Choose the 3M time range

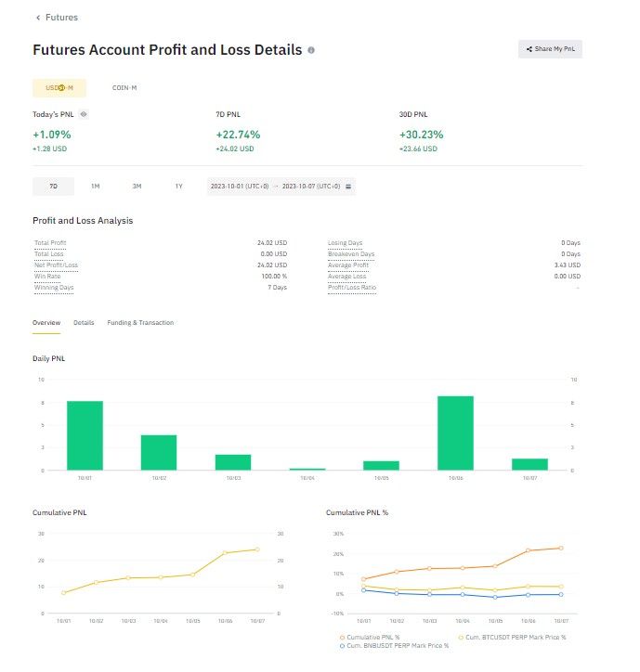(137, 187)
